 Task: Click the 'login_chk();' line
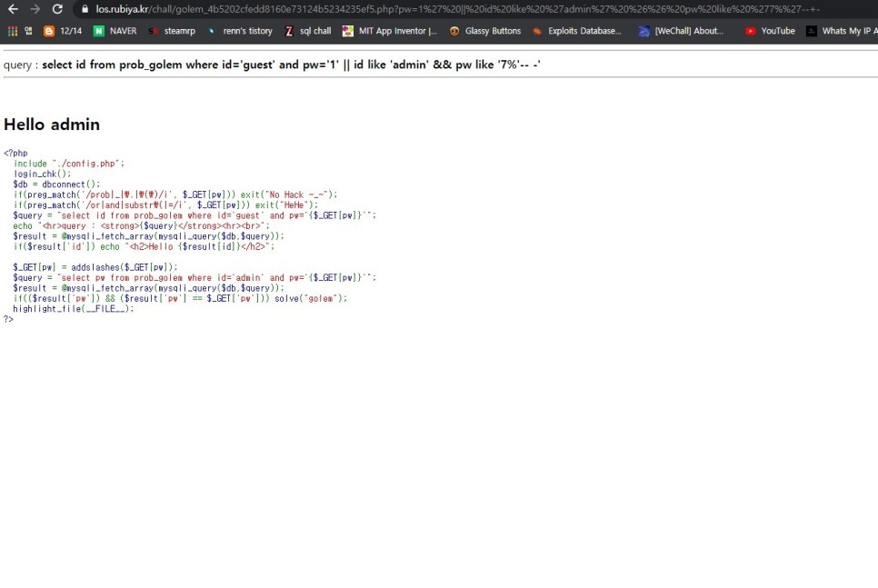coord(42,174)
